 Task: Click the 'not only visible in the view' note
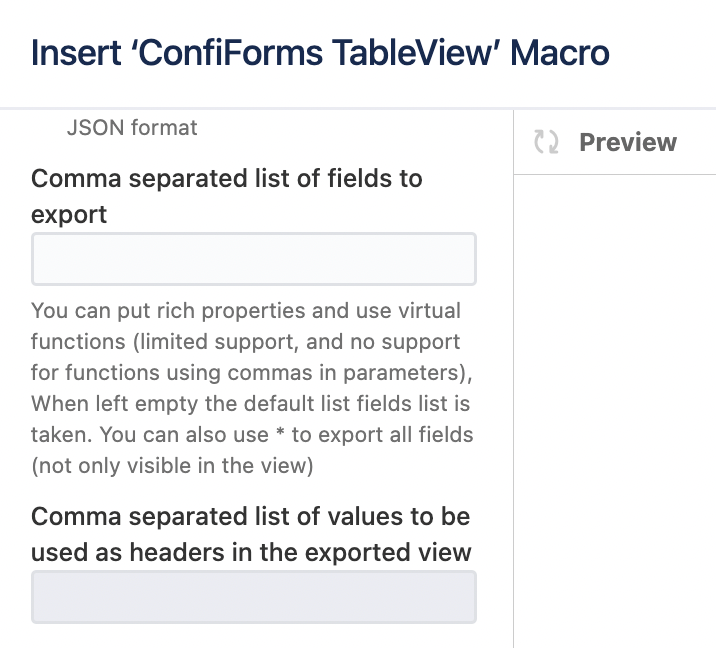click(172, 466)
